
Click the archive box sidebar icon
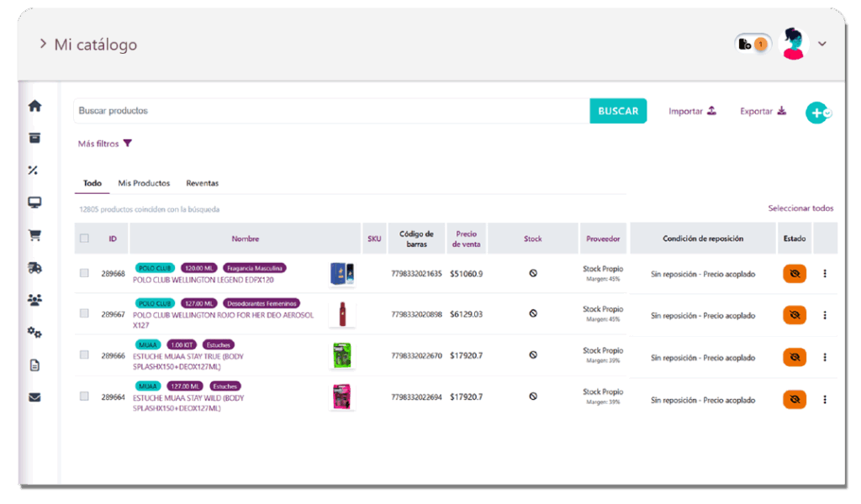34,139
